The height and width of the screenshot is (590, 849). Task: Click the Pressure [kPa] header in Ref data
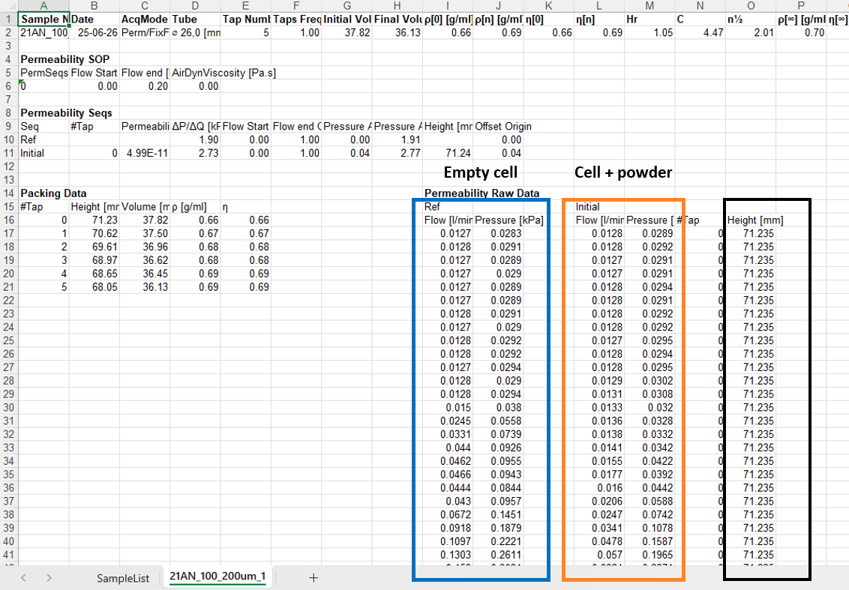(509, 220)
